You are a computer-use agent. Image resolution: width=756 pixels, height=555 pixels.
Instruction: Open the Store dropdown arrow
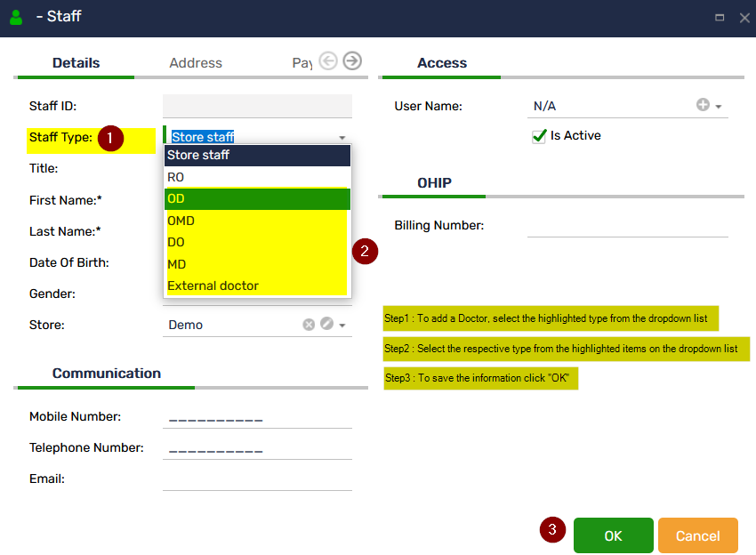342,326
